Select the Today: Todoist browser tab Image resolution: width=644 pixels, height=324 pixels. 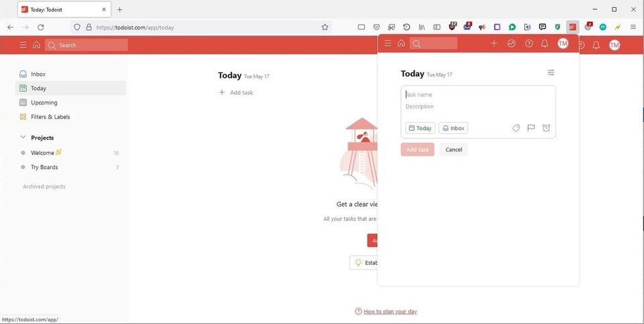tap(64, 9)
